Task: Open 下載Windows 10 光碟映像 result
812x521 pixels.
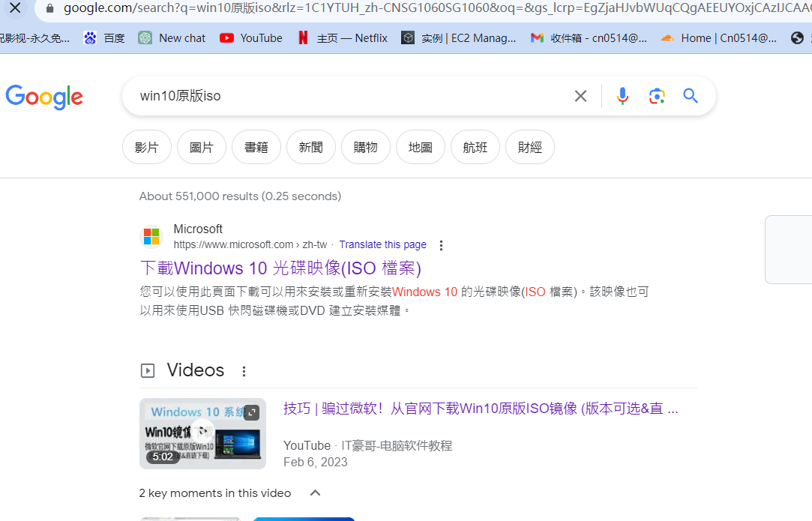Action: (280, 268)
